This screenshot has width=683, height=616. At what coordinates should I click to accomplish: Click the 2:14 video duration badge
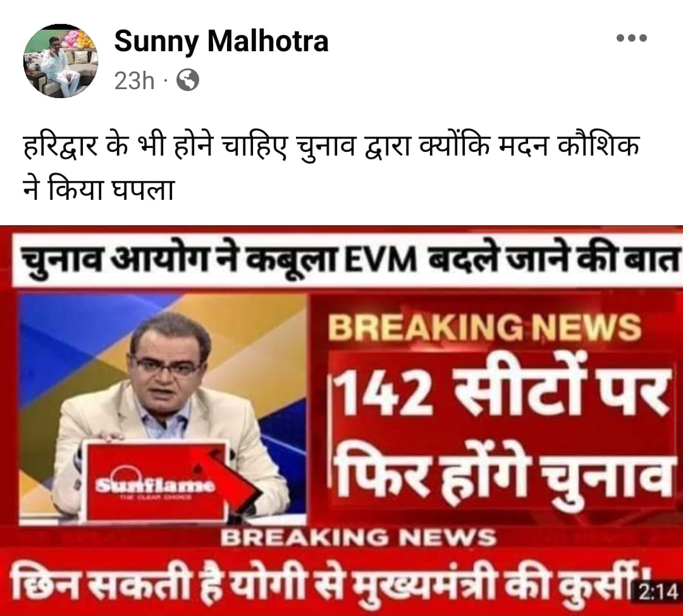point(658,593)
